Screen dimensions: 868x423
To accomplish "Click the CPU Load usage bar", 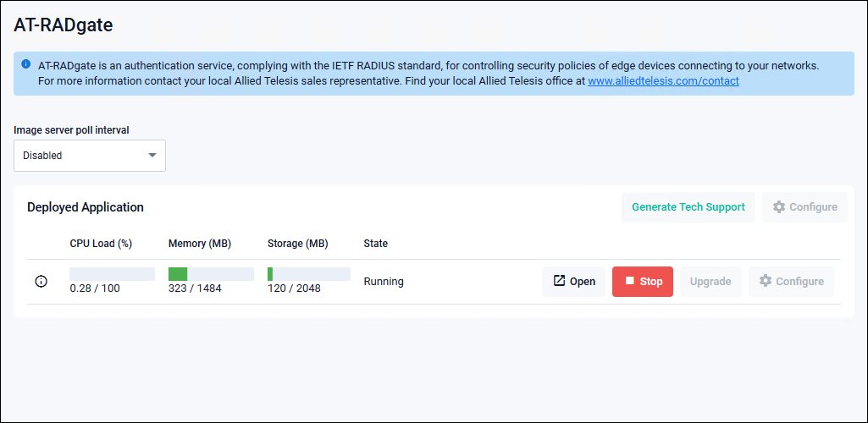I will (x=112, y=274).
